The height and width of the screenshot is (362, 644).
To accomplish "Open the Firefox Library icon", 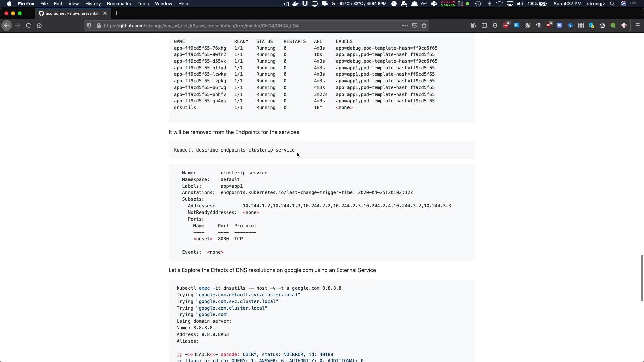I will [474, 25].
